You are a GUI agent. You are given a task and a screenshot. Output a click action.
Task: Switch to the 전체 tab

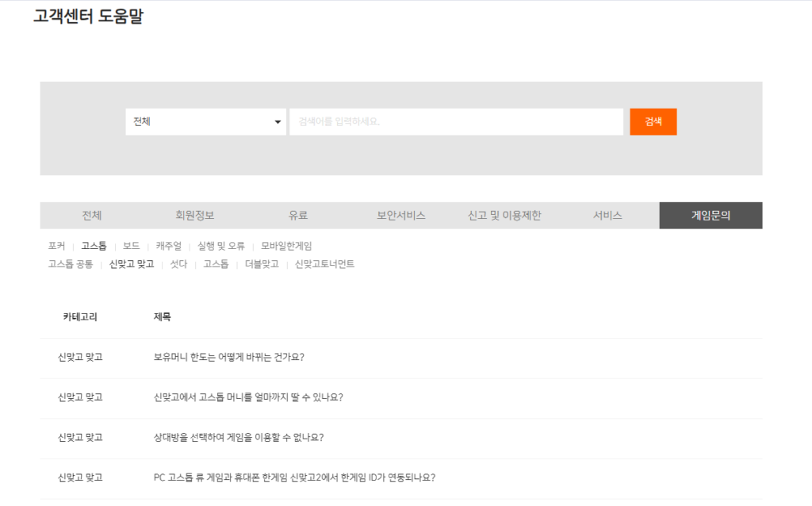92,216
